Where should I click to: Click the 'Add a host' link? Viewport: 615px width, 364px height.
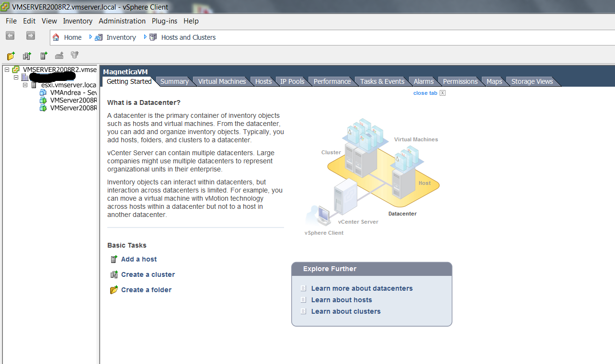(139, 259)
